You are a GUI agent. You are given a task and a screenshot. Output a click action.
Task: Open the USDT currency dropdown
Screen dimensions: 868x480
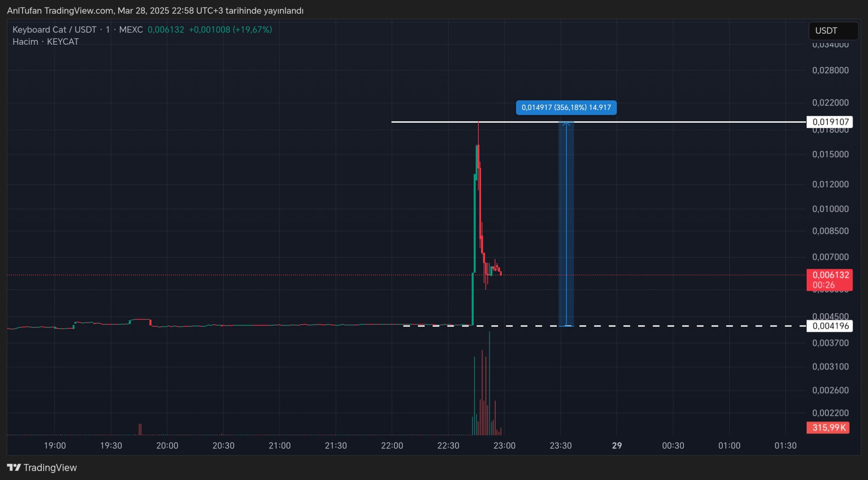point(833,31)
